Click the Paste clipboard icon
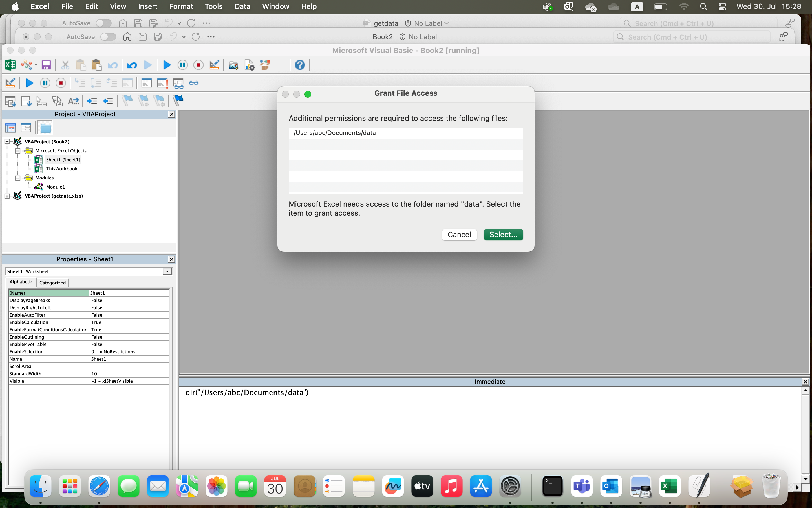 click(x=97, y=65)
